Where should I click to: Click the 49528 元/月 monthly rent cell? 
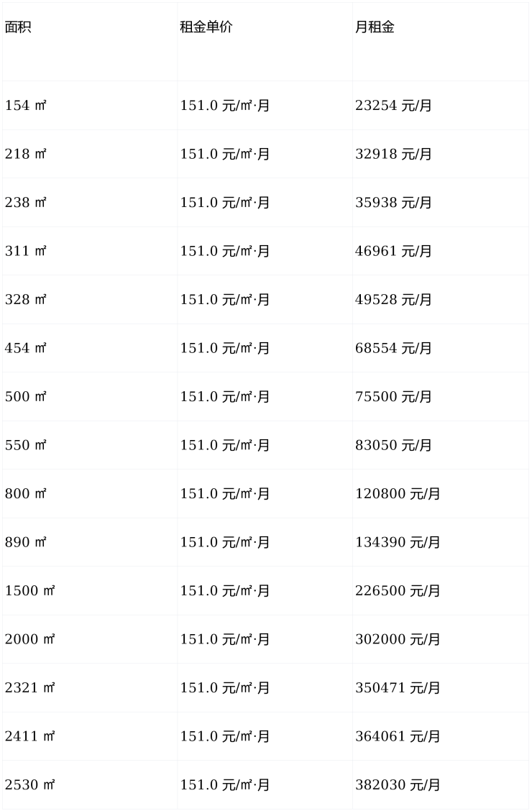[393, 300]
